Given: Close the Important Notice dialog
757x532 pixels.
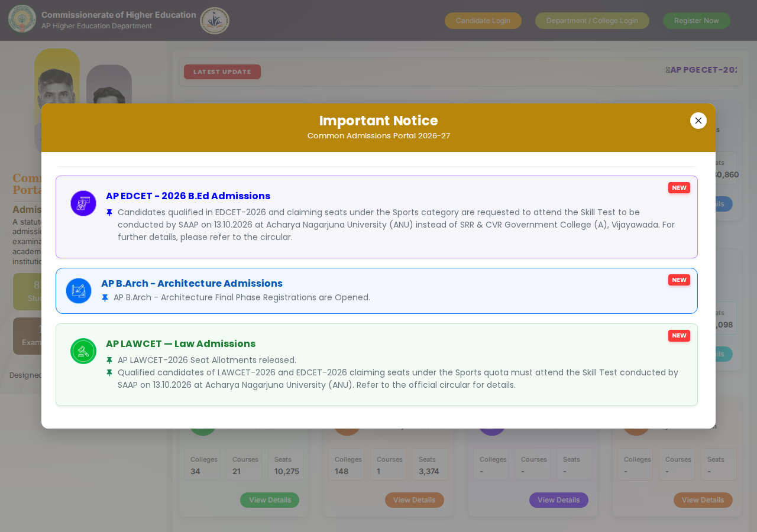Looking at the screenshot, I should click(698, 121).
